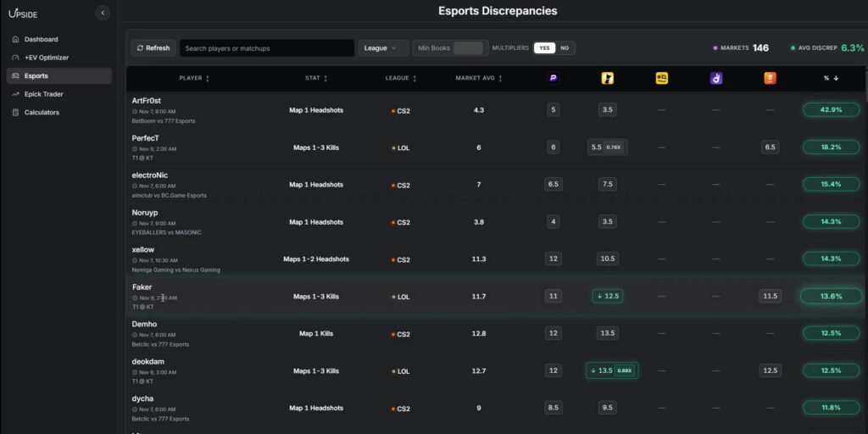This screenshot has height=434, width=868.
Task: Set Multipliers to YES
Action: coord(544,48)
